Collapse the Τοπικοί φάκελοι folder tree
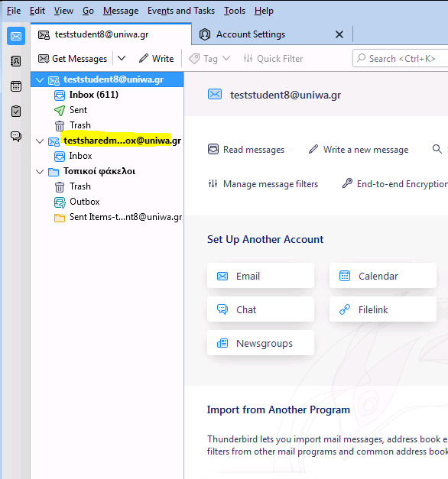Viewport: 448px width, 479px height. pos(40,172)
